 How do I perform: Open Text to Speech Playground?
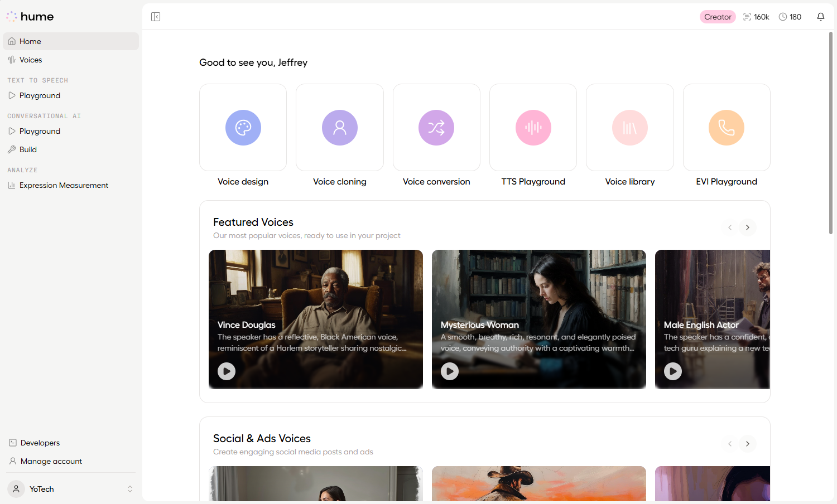pyautogui.click(x=71, y=95)
